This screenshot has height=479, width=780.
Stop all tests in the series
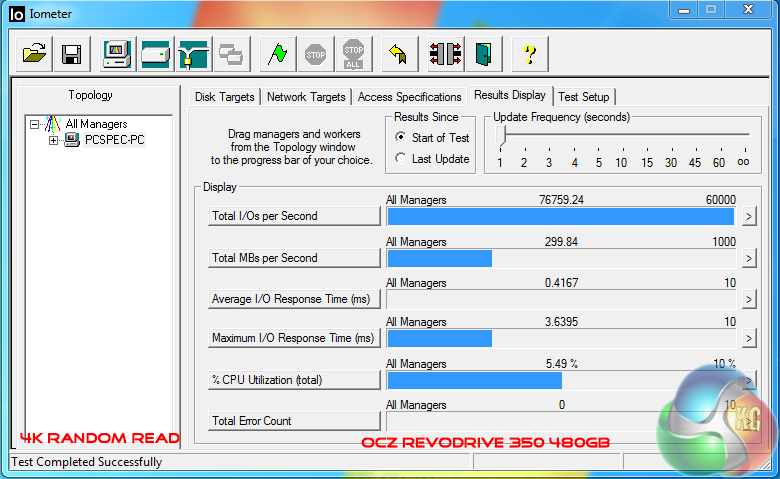click(x=354, y=53)
